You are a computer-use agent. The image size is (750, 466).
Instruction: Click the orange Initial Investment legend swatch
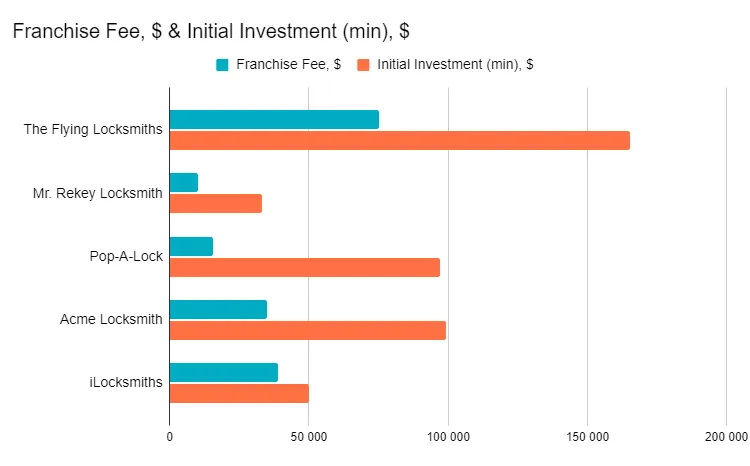point(364,65)
